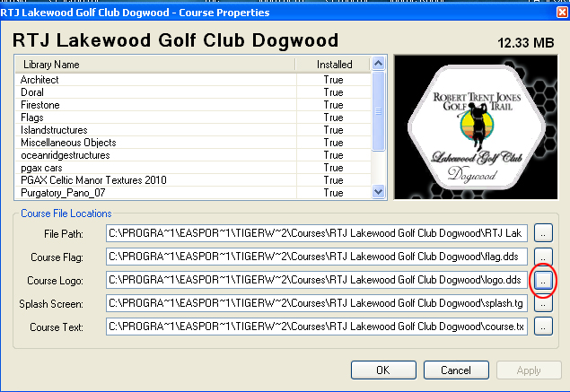Image resolution: width=570 pixels, height=392 pixels.
Task: Close the Course Properties window
Action: click(562, 13)
